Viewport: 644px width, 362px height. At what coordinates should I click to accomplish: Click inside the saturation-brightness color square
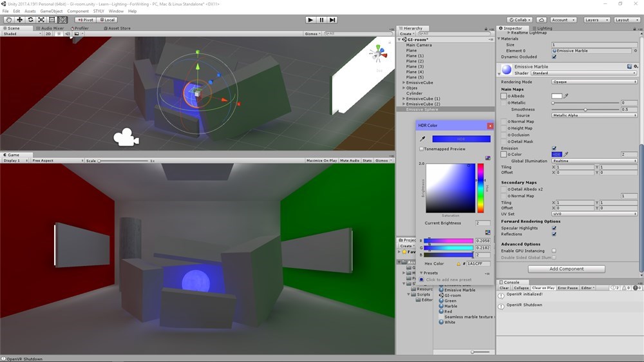click(451, 188)
